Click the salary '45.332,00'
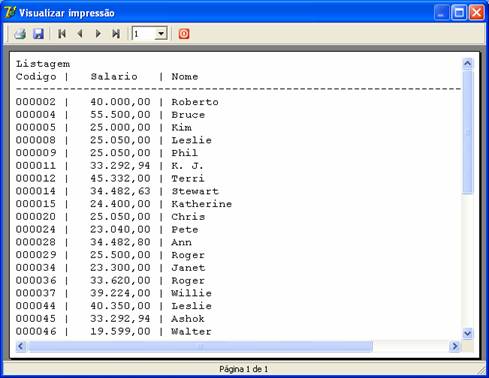The height and width of the screenshot is (378, 489). pyautogui.click(x=120, y=178)
